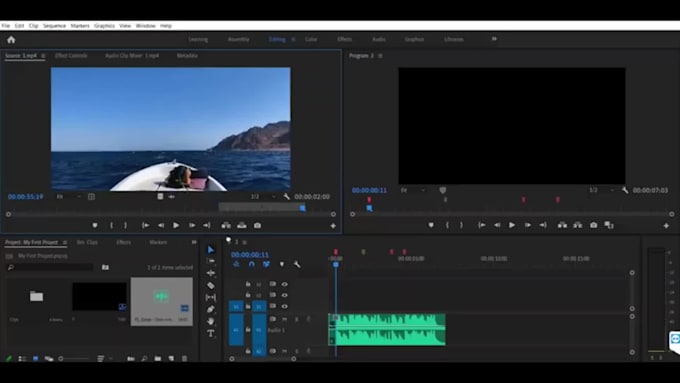This screenshot has height=383, width=680.
Task: Click Lift button in Program monitor
Action: (562, 225)
